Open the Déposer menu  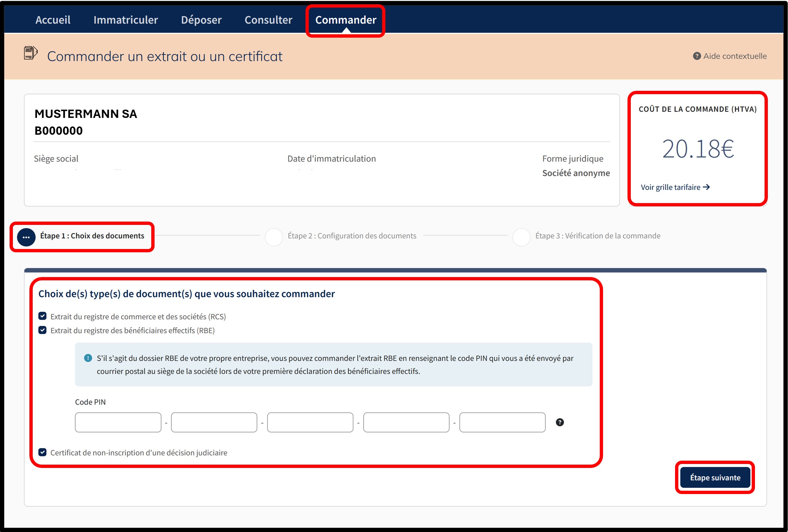click(201, 20)
